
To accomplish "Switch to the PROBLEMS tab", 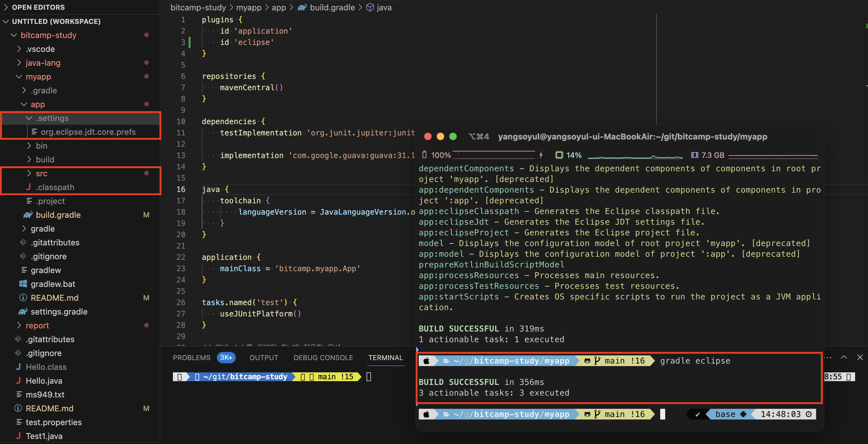I will (x=191, y=358).
